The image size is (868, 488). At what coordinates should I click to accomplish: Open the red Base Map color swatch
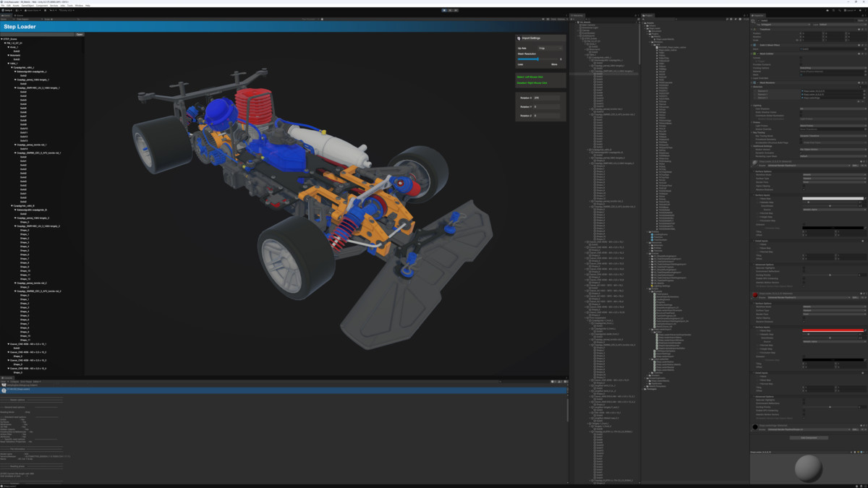[x=834, y=330]
